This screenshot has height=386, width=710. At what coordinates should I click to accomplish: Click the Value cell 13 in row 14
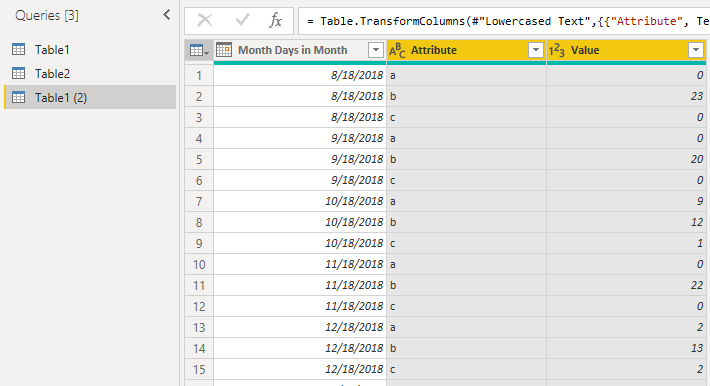click(x=626, y=348)
